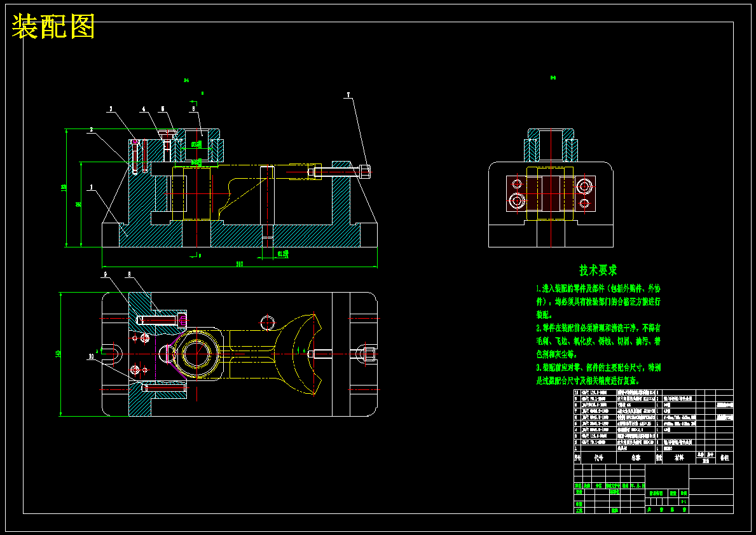Select parts list row 8 'T型块' name cell

tap(636, 405)
